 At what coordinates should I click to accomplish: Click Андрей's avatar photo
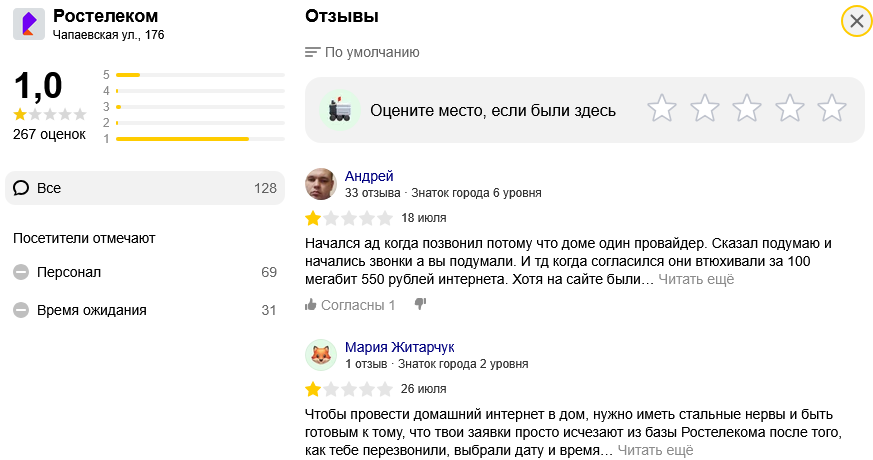[321, 184]
